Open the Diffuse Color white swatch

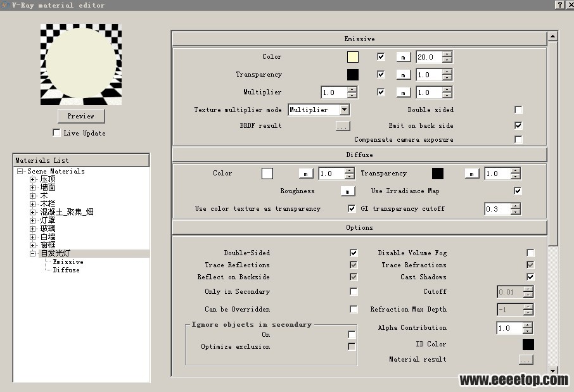(x=267, y=173)
